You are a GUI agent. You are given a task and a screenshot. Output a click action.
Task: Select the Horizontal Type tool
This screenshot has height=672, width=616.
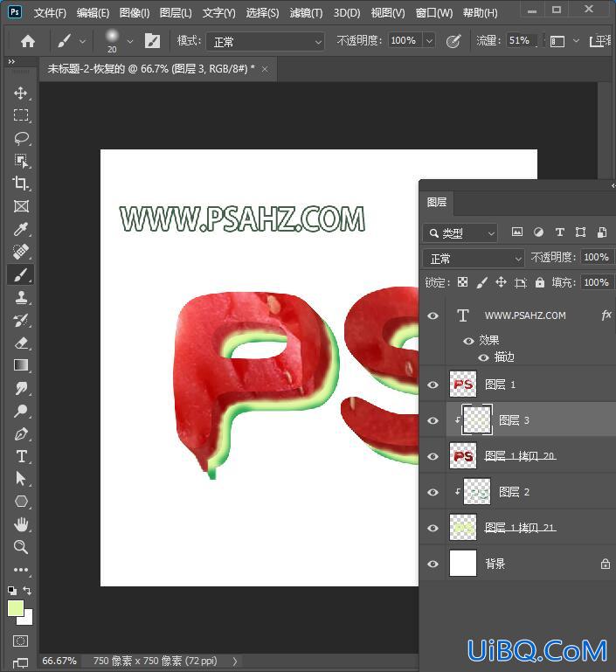[x=21, y=456]
